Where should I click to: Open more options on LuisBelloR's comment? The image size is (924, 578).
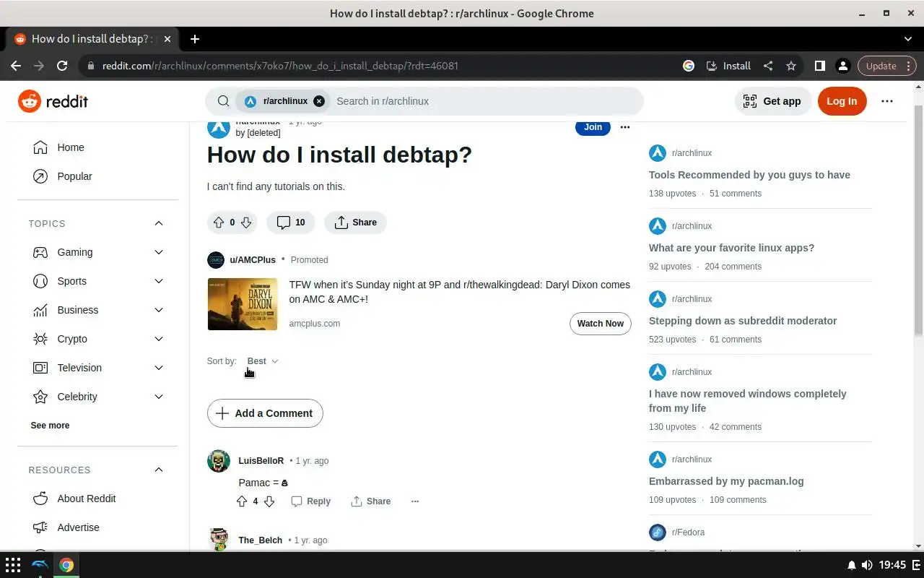[x=415, y=501]
